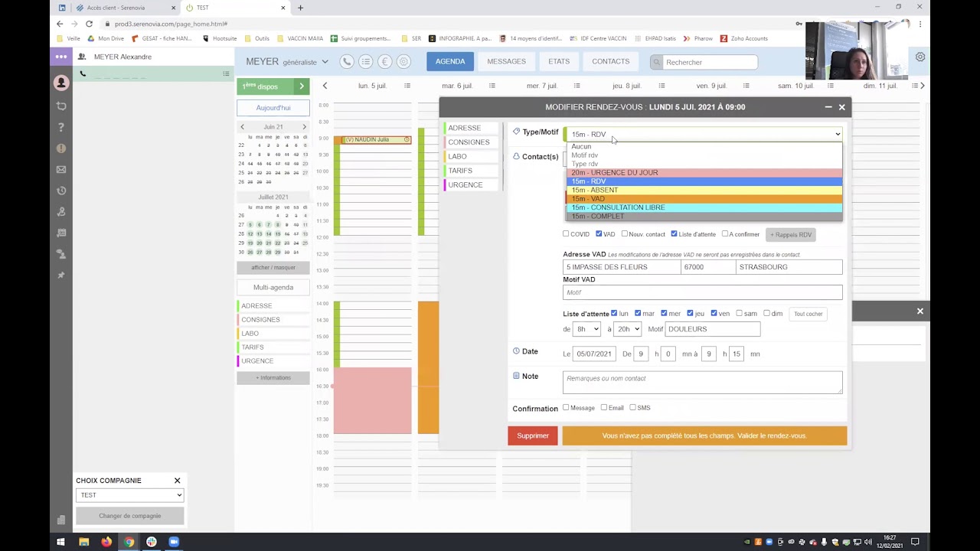Go to previous week with left arrow
This screenshot has width=980, height=551.
(325, 86)
